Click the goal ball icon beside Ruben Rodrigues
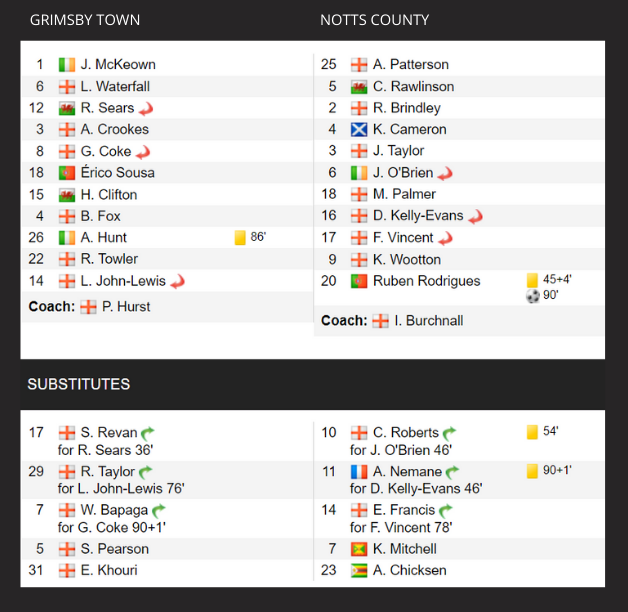Viewport: 628px width, 612px height. tap(532, 296)
